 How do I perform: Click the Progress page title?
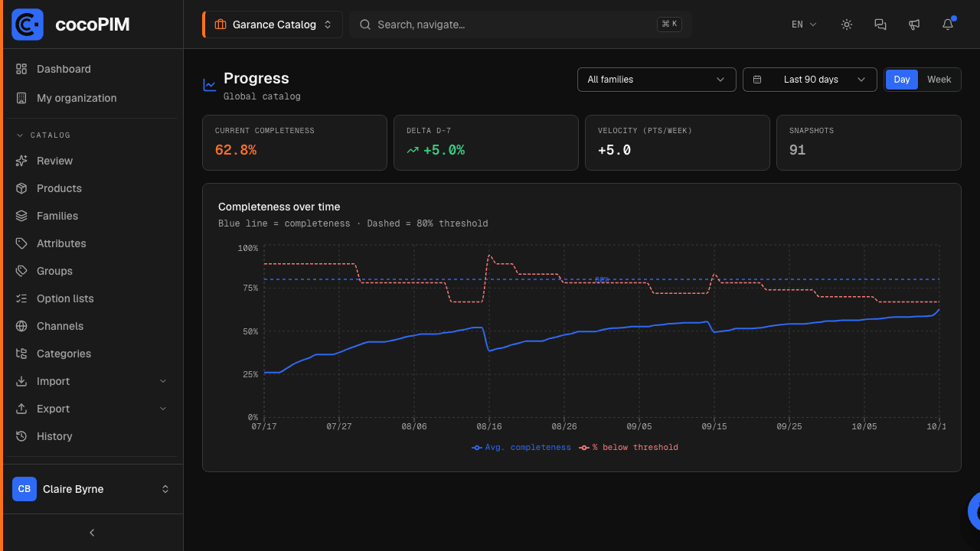[256, 78]
